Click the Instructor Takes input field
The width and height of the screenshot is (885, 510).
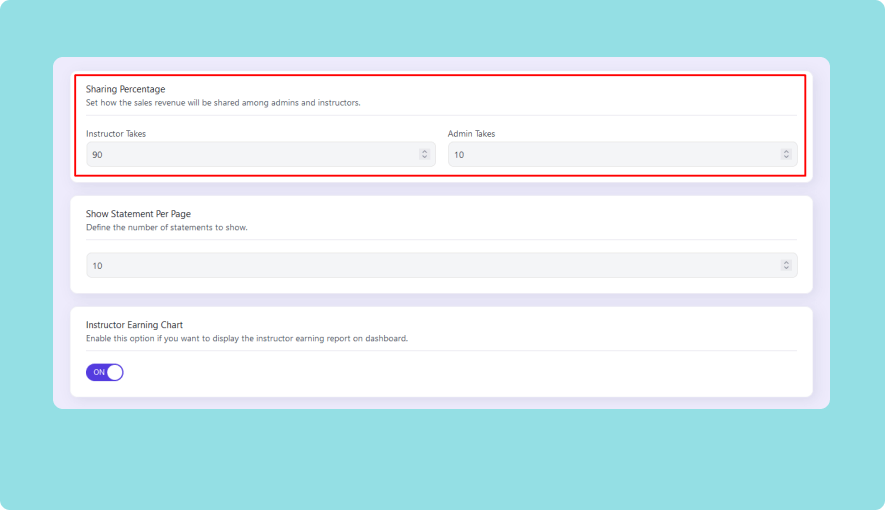tap(250, 154)
